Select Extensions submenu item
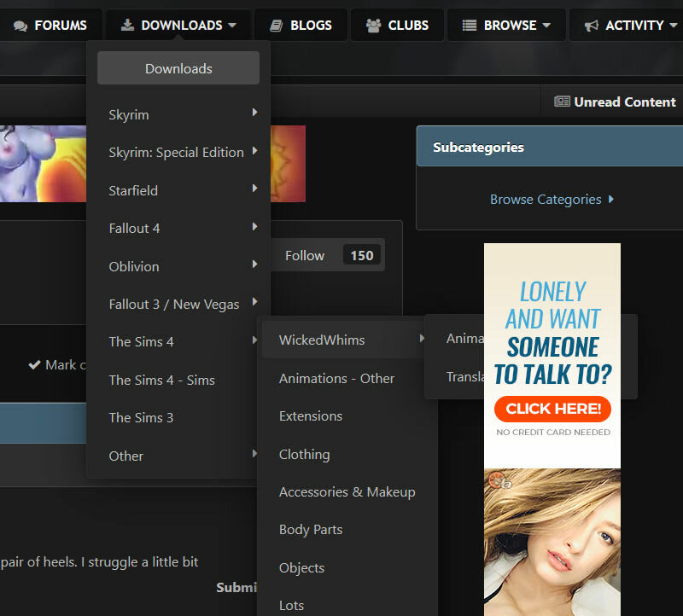Screen dimensions: 683x616 tap(311, 416)
